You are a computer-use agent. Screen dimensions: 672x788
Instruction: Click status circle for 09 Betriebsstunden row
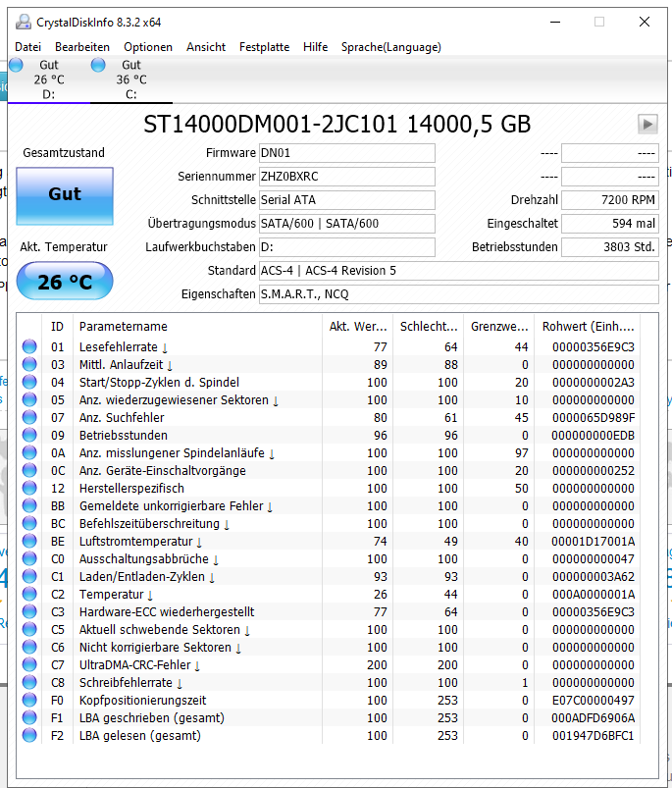click(29, 435)
